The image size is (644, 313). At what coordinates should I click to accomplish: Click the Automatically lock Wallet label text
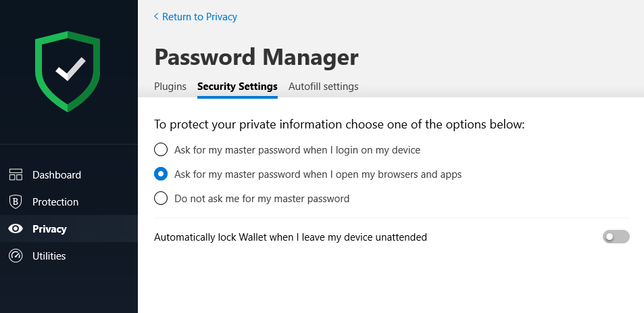pyautogui.click(x=291, y=237)
